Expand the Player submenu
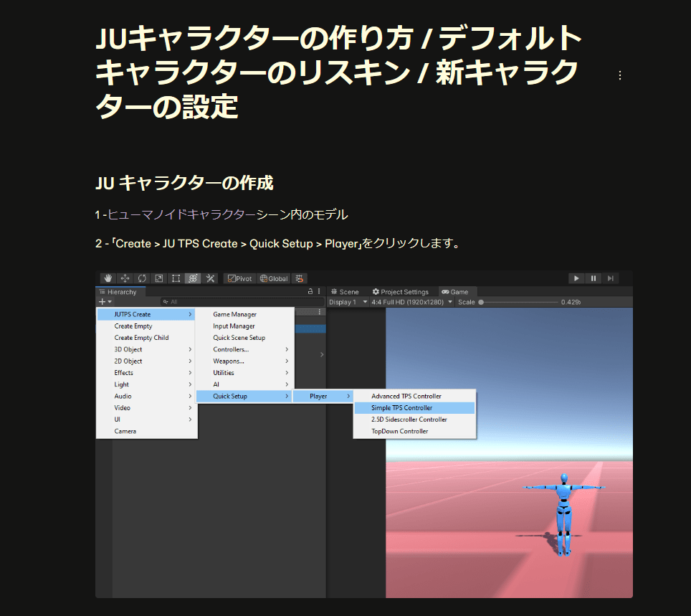This screenshot has width=691, height=616. point(323,396)
